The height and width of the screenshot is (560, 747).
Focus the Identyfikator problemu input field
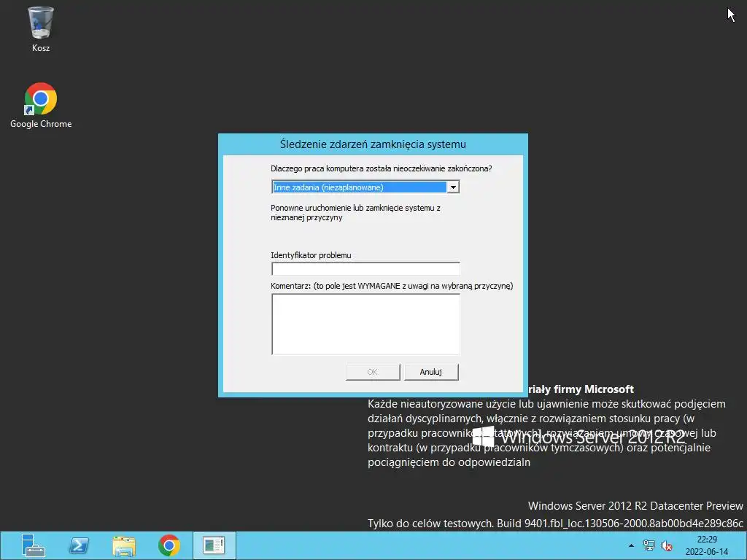click(x=365, y=269)
